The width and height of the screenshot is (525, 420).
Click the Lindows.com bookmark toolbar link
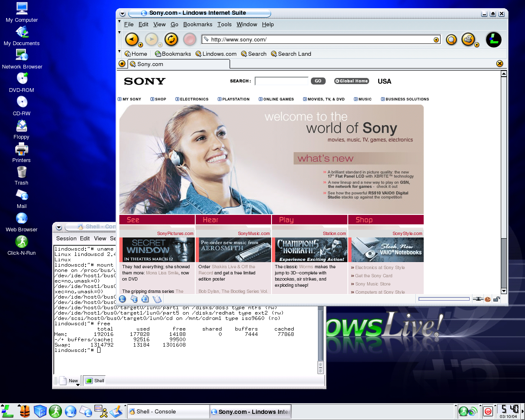pos(216,54)
